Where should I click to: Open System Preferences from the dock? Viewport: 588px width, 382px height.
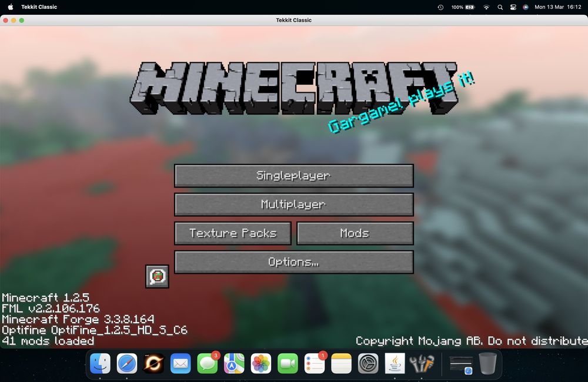pos(368,363)
